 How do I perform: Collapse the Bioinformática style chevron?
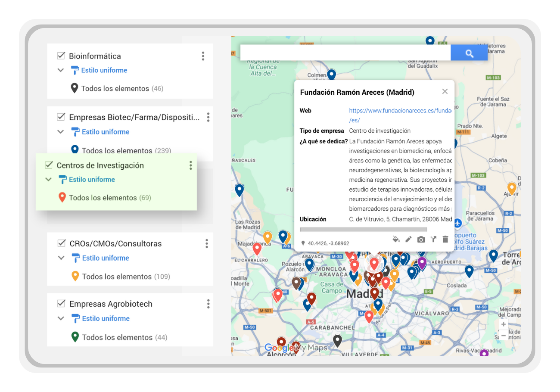click(61, 70)
